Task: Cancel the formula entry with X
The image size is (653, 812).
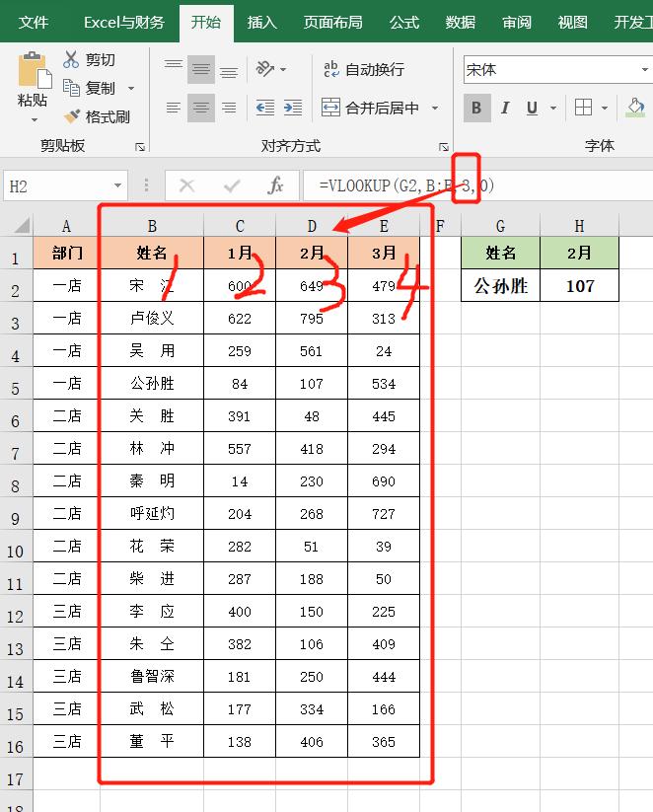Action: tap(187, 185)
